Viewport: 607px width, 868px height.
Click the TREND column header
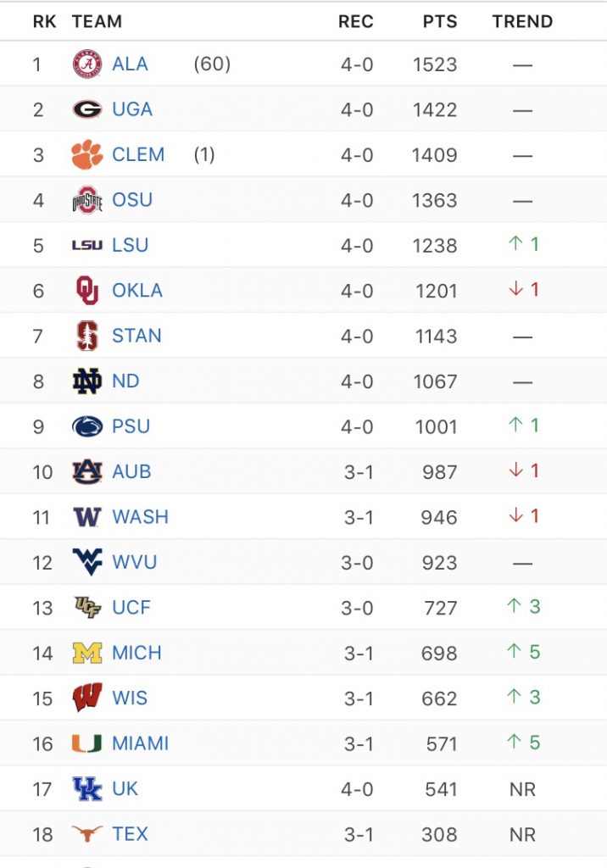point(523,21)
